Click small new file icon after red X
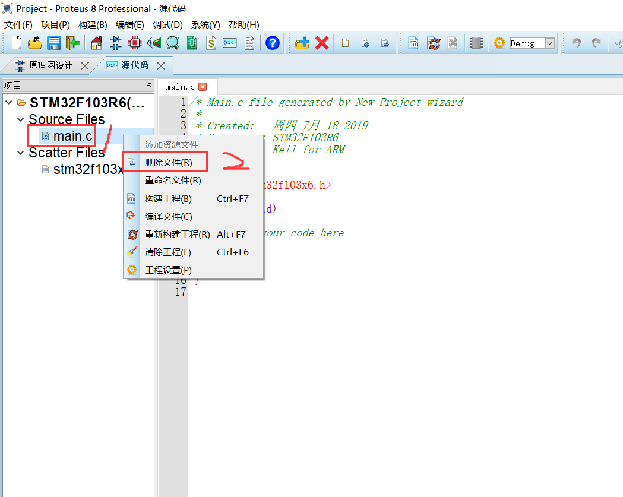The height and width of the screenshot is (497, 623). tap(346, 43)
